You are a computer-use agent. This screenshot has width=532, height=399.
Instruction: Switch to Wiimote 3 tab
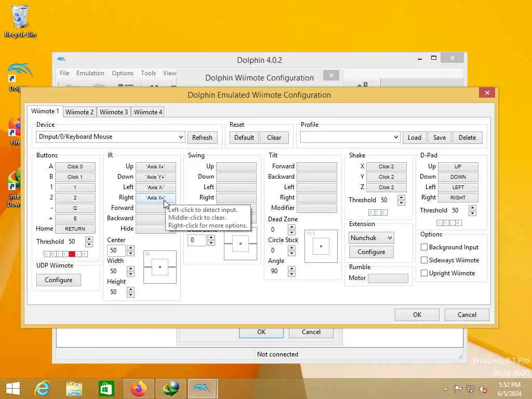point(114,112)
